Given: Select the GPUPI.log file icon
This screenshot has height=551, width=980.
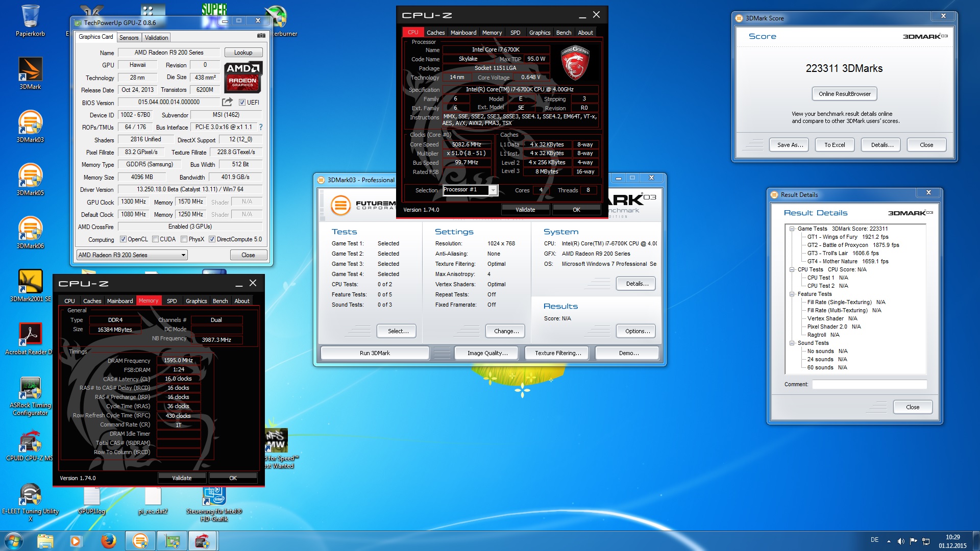Looking at the screenshot, I should click(x=92, y=500).
